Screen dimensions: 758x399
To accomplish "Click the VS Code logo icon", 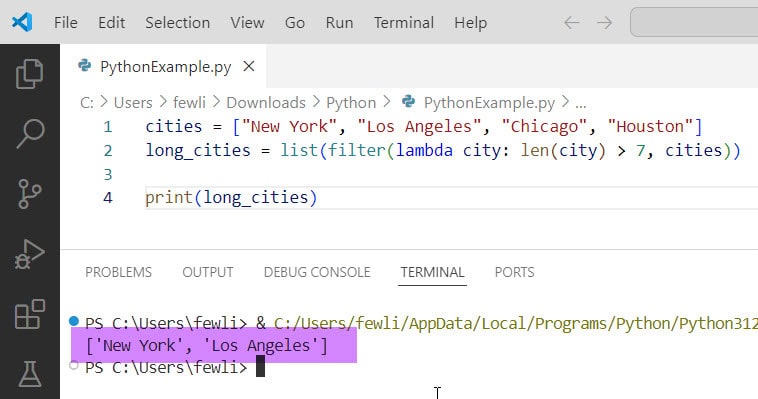I will [22, 22].
